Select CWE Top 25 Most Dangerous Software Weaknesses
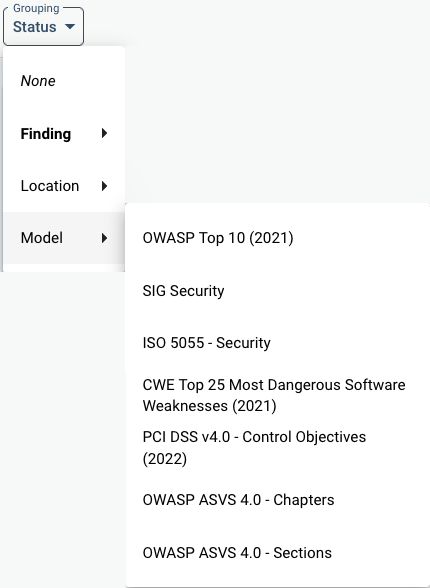Viewport: 430px width, 588px height. (277, 395)
